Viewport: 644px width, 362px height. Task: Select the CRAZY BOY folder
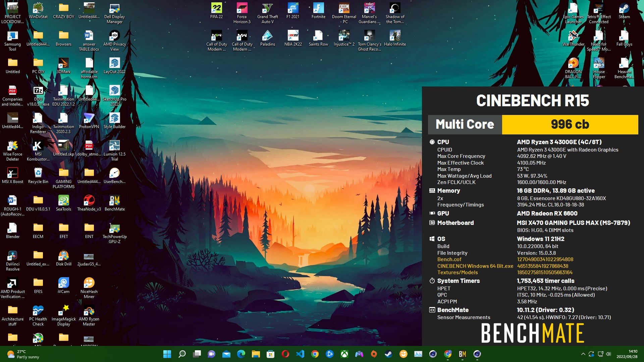tap(63, 10)
